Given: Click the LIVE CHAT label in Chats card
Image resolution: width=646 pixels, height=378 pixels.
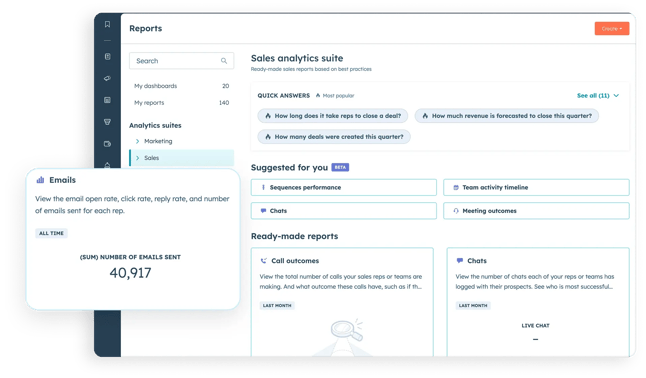Looking at the screenshot, I should (536, 326).
